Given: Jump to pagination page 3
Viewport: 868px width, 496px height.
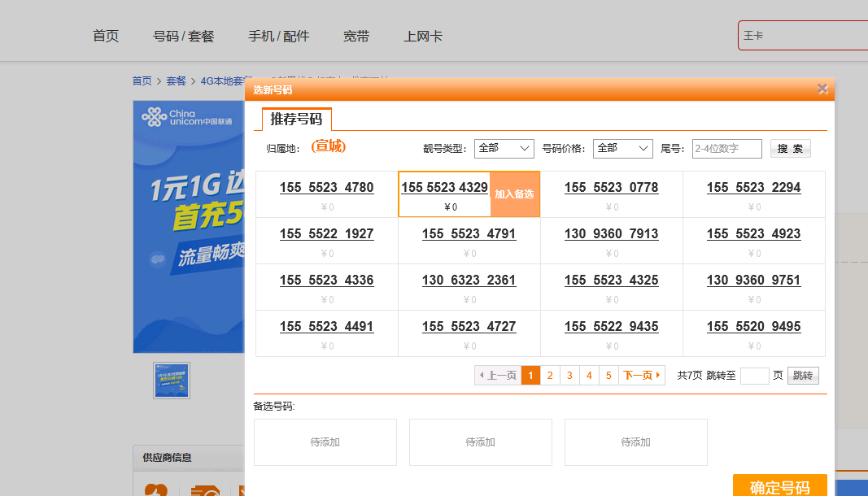Looking at the screenshot, I should click(x=569, y=375).
